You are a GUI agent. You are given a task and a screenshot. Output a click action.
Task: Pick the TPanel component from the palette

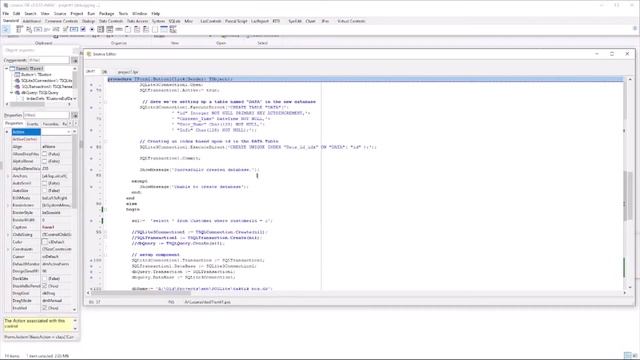[x=155, y=29]
